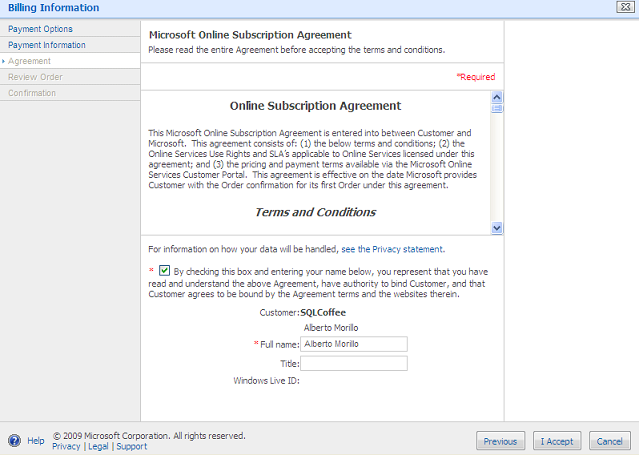639x455 pixels.
Task: Click the Microsoft Online Subscription Agreement title
Action: click(250, 35)
